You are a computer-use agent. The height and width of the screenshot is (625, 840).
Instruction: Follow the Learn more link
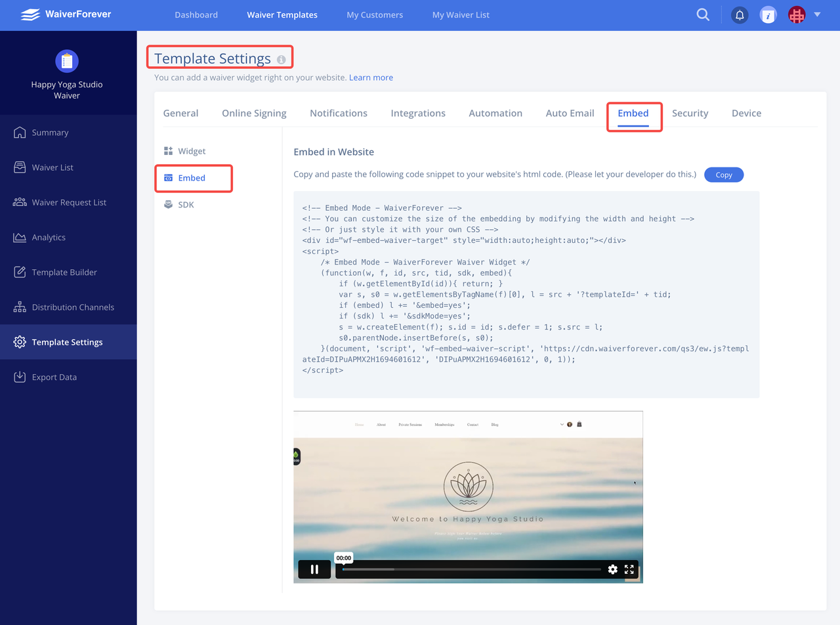click(x=371, y=77)
